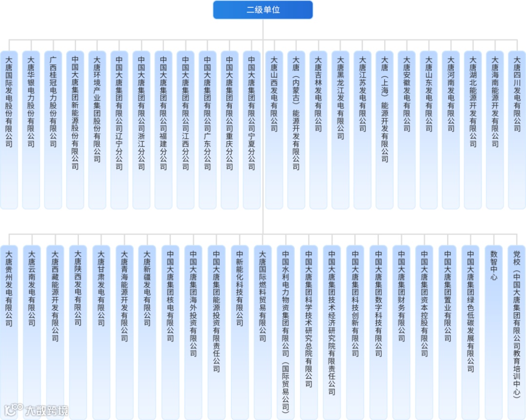Open 中国大唐集团数字科技有限公司 node
526x420 pixels.
(378, 332)
